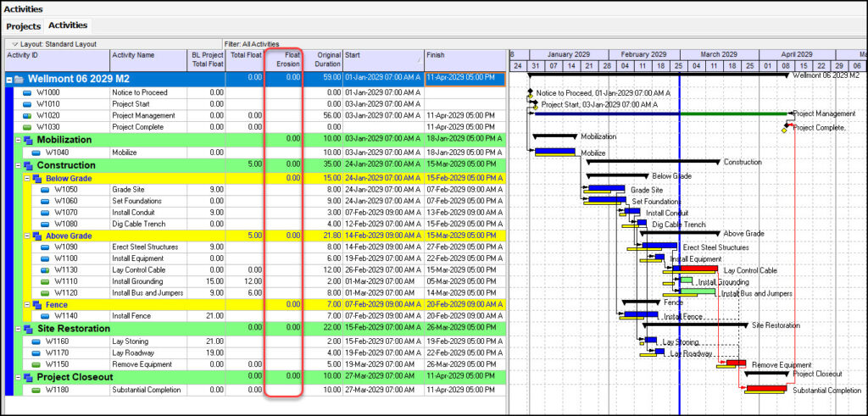Image resolution: width=868 pixels, height=416 pixels.
Task: Collapse the Construction WBS band
Action: (18, 165)
